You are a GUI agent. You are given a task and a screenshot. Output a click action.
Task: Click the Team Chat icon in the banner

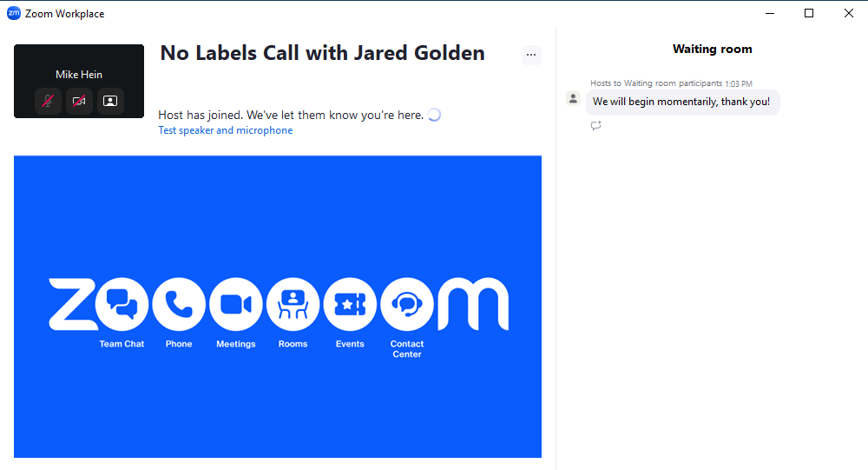[122, 304]
